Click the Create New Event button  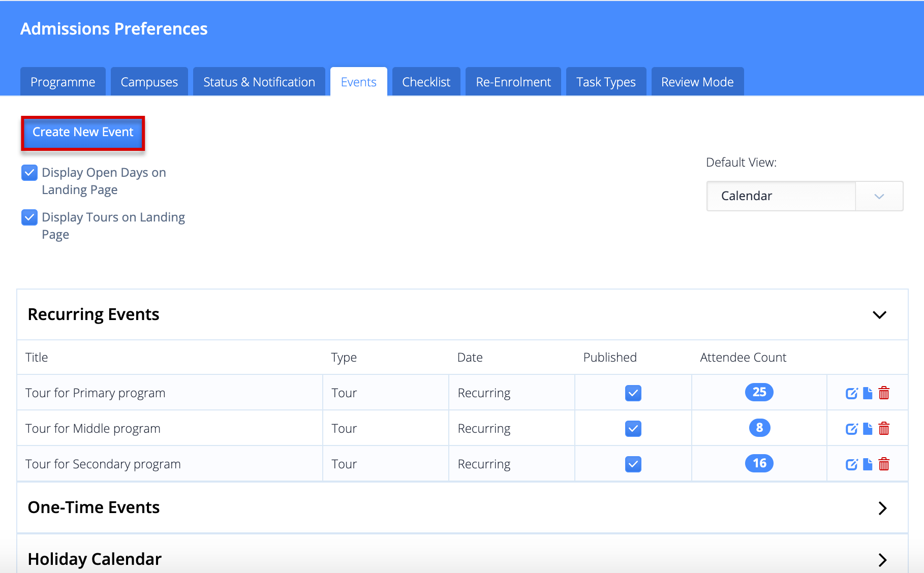83,133
